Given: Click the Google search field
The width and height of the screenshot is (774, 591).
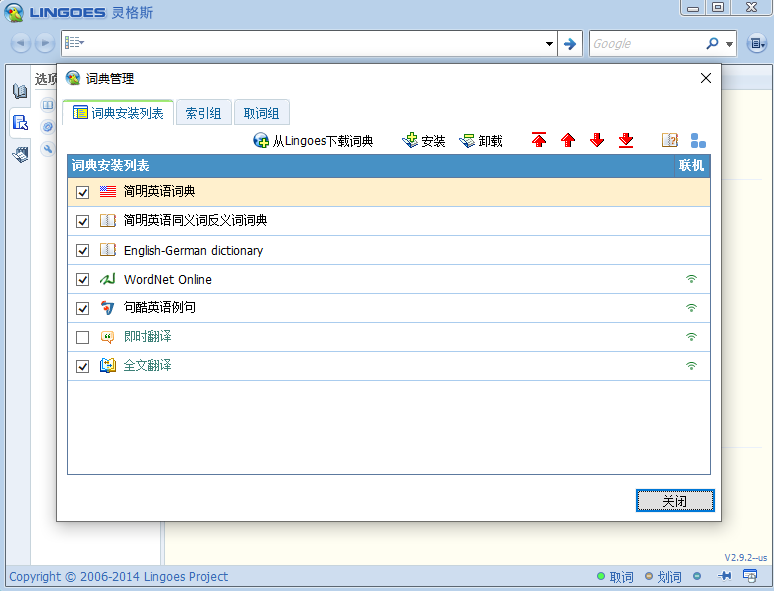Looking at the screenshot, I should [647, 43].
